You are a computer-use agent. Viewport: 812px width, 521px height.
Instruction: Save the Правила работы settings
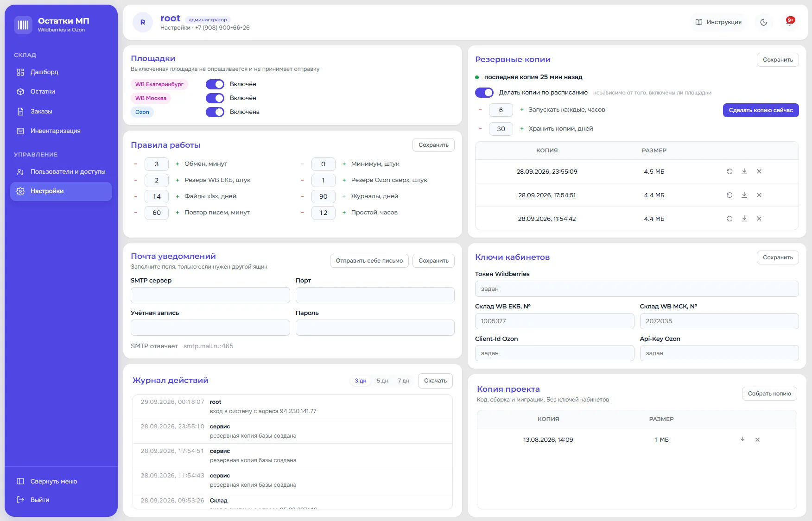(433, 145)
